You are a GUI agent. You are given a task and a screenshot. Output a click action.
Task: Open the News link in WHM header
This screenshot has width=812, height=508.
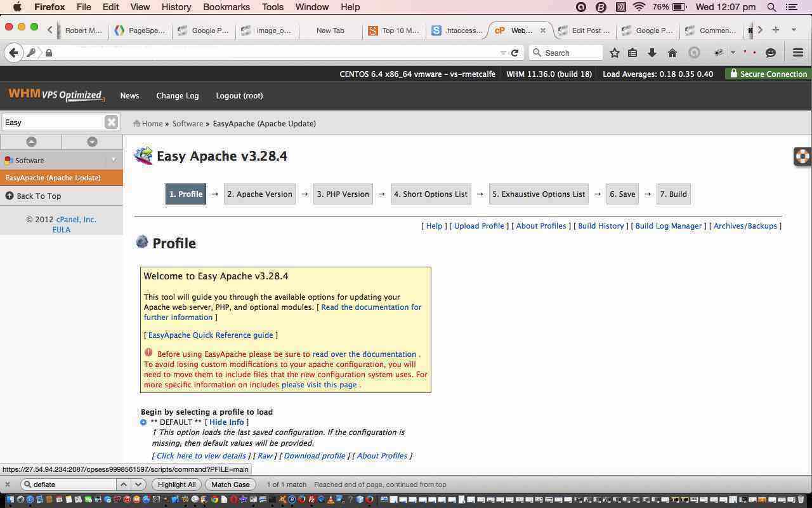click(129, 96)
